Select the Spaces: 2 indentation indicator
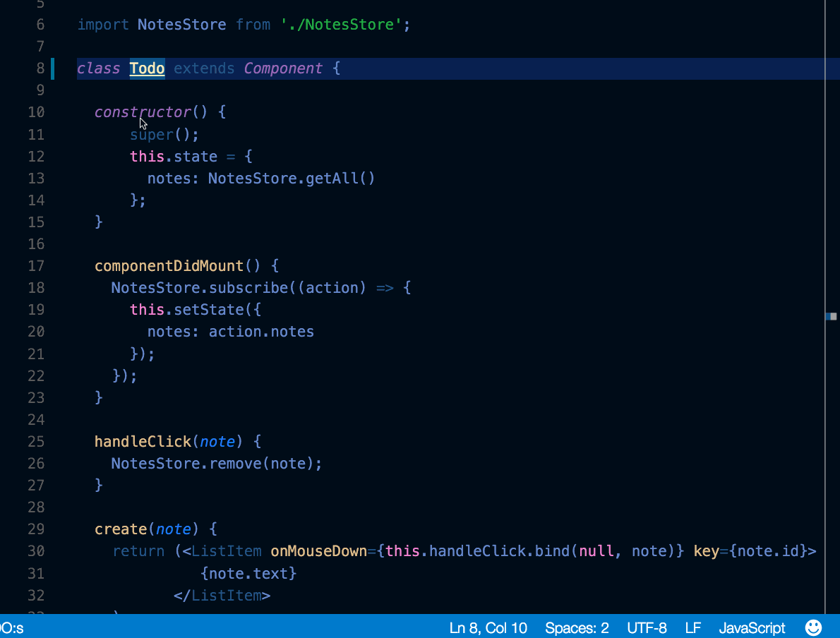This screenshot has height=638, width=840. click(x=577, y=627)
